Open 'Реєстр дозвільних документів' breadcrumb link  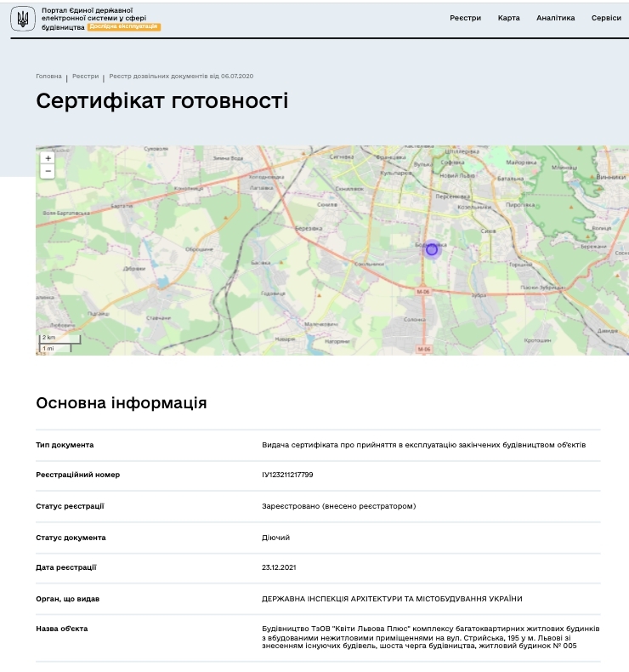[x=181, y=77]
